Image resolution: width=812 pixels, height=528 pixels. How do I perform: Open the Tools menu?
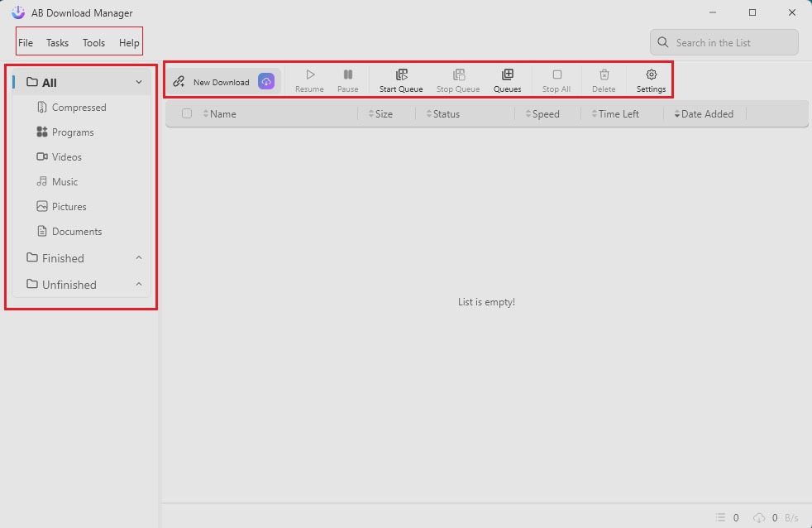click(x=93, y=42)
